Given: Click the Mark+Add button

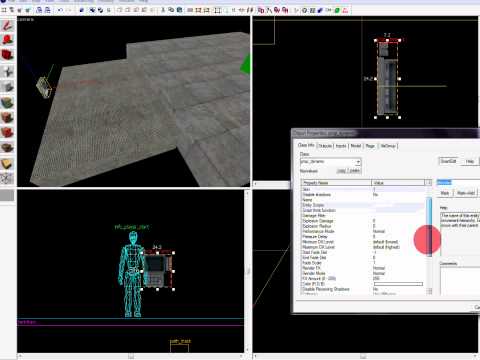Looking at the screenshot, I should click(x=466, y=193).
